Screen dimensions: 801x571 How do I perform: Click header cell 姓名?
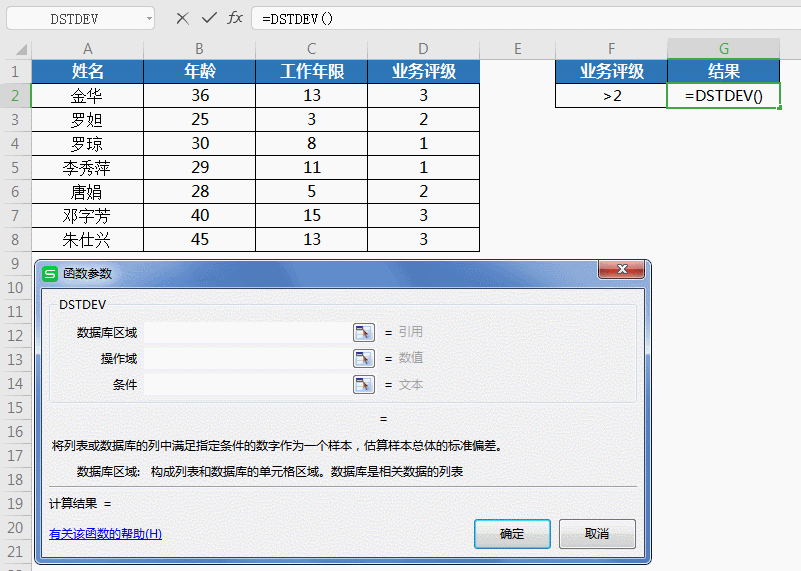point(87,72)
